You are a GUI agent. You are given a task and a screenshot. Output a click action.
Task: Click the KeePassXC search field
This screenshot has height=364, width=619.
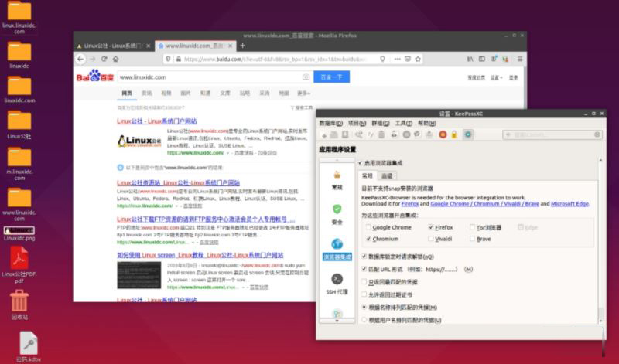click(x=552, y=135)
